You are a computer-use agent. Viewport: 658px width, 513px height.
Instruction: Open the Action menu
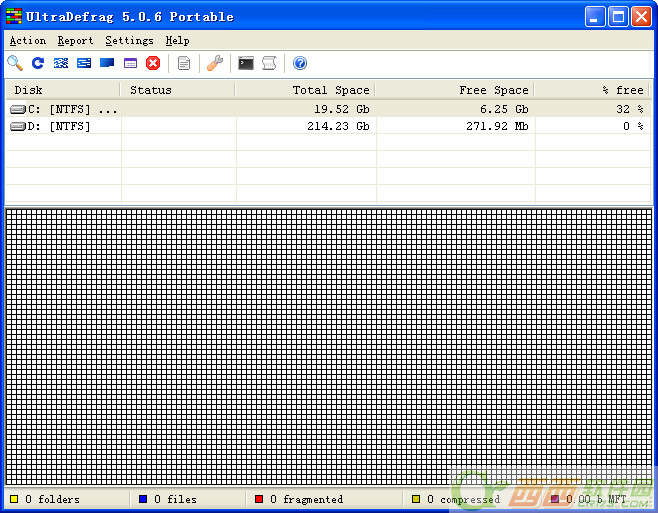pos(27,41)
